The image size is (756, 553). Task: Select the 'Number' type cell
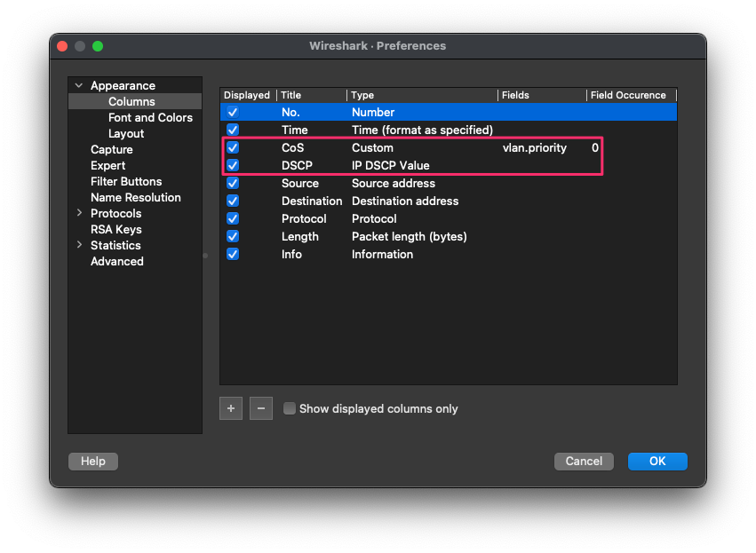373,112
